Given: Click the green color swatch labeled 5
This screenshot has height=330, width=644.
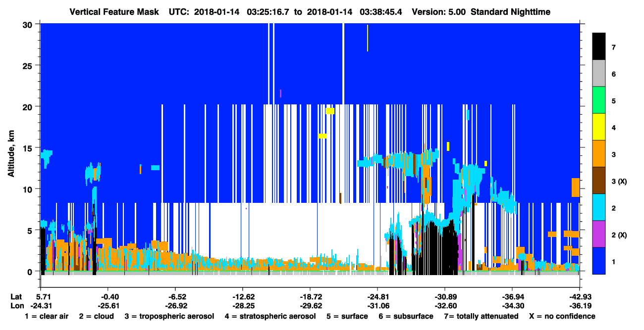Looking at the screenshot, I should (599, 100).
